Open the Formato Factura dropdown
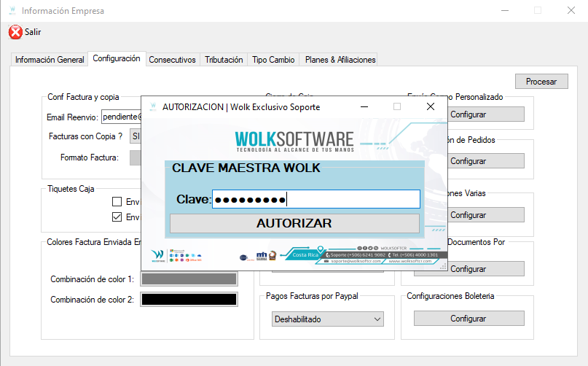Screen dimensions: 588x366 pyautogui.click(x=136, y=157)
